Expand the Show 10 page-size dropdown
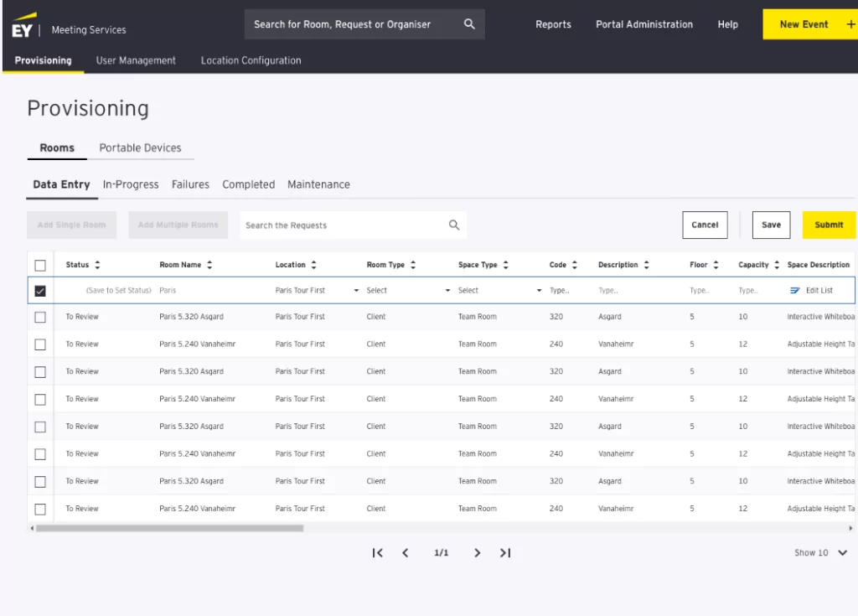The width and height of the screenshot is (858, 616). click(820, 552)
